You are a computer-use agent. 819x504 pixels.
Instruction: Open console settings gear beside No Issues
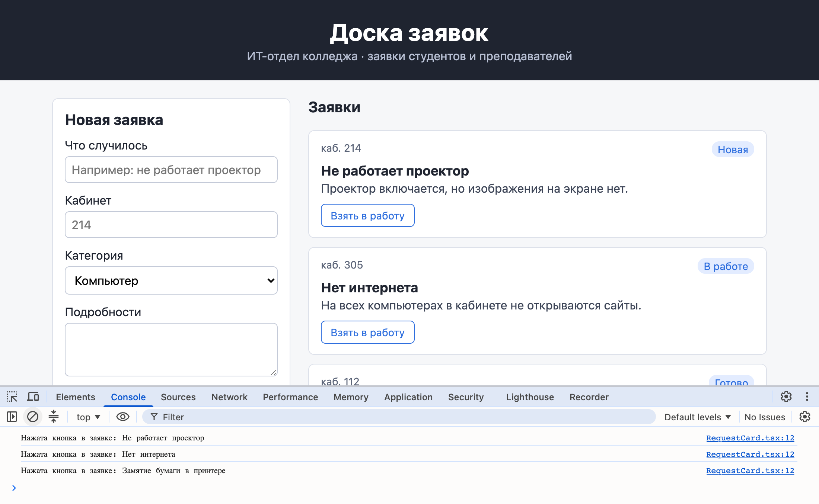[805, 417]
